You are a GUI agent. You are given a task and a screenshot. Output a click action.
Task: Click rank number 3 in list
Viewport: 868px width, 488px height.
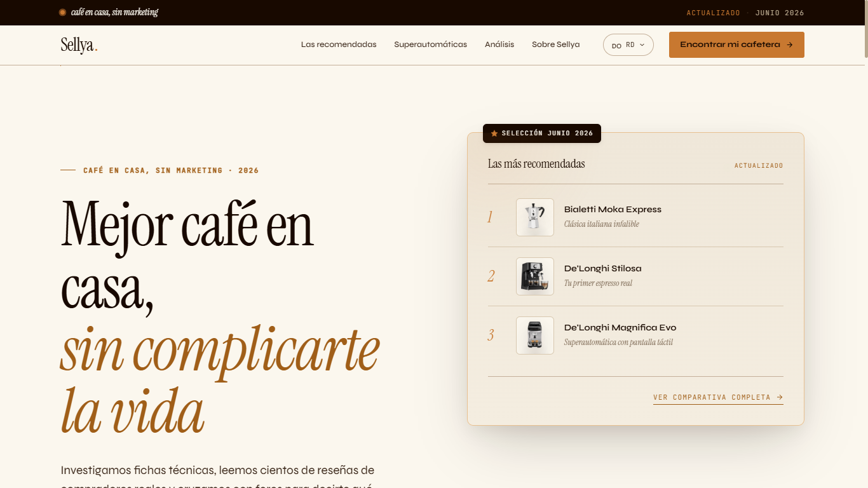pos(491,335)
